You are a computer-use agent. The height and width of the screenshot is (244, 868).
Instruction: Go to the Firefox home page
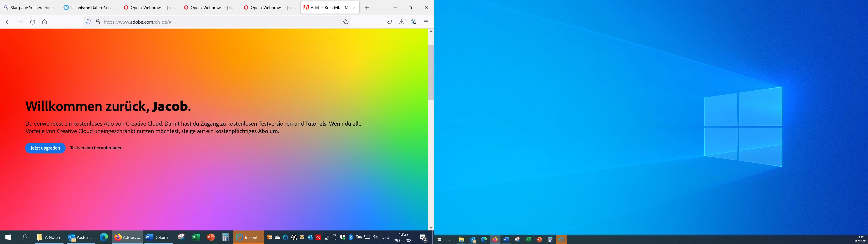tap(45, 22)
